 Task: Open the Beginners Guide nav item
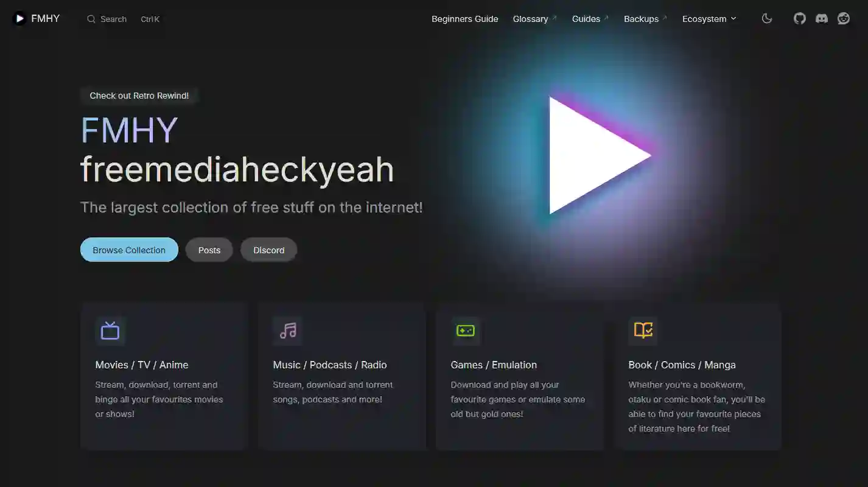coord(465,19)
